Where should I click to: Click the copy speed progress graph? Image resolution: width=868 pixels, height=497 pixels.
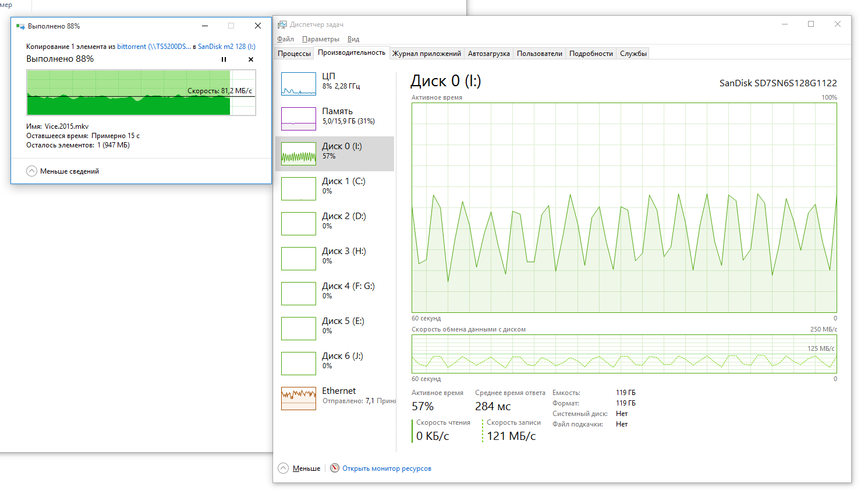pyautogui.click(x=141, y=93)
